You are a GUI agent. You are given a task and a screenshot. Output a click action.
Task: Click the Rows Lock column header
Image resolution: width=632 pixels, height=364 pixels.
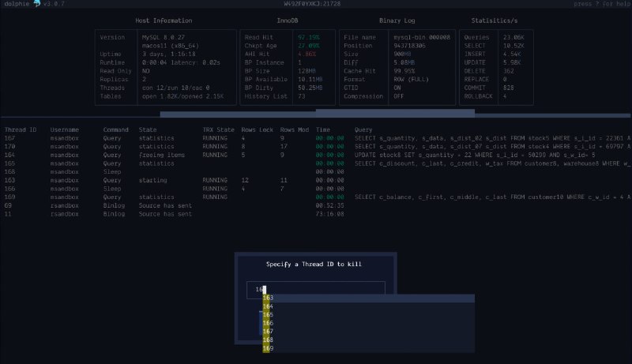pos(258,129)
